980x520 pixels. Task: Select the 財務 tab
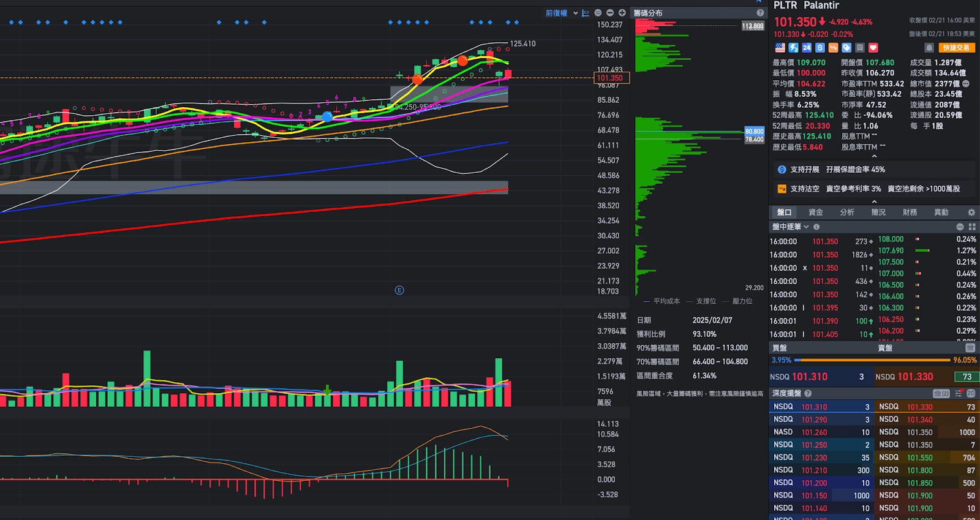(x=910, y=213)
